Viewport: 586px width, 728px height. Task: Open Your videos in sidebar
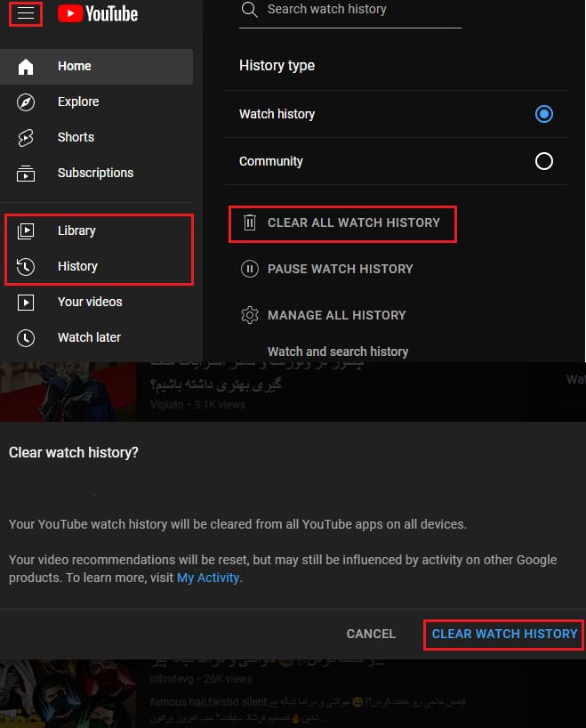97,303
